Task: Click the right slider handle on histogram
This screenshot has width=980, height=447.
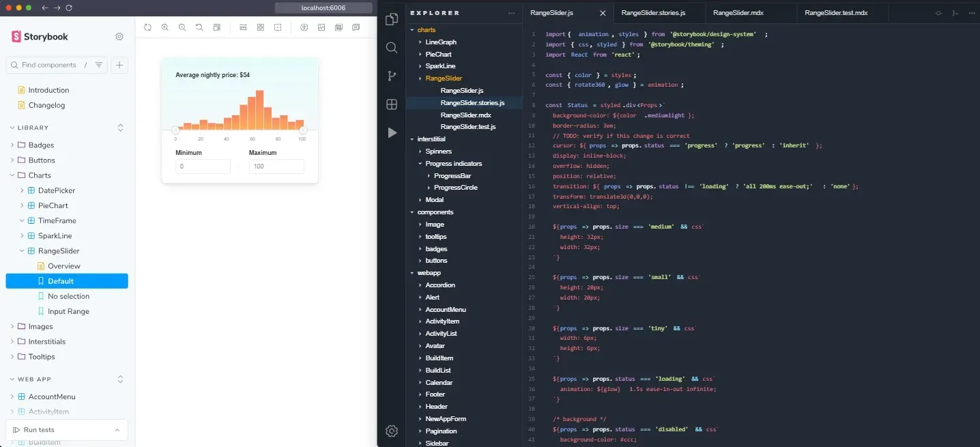Action: [304, 130]
